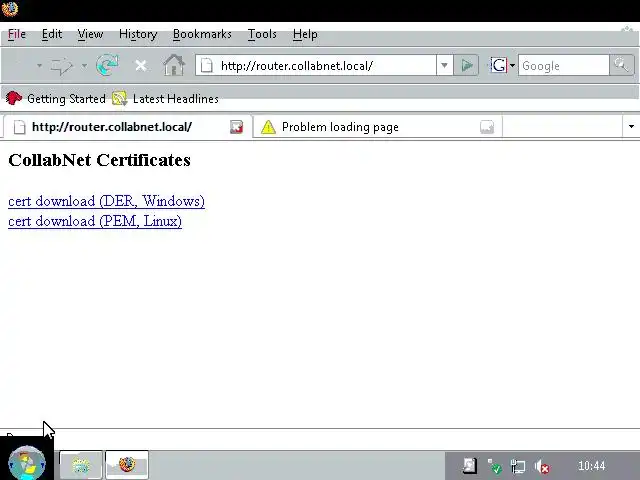Click the CollabNet Certificates heading
This screenshot has height=480, width=640.
click(x=99, y=160)
